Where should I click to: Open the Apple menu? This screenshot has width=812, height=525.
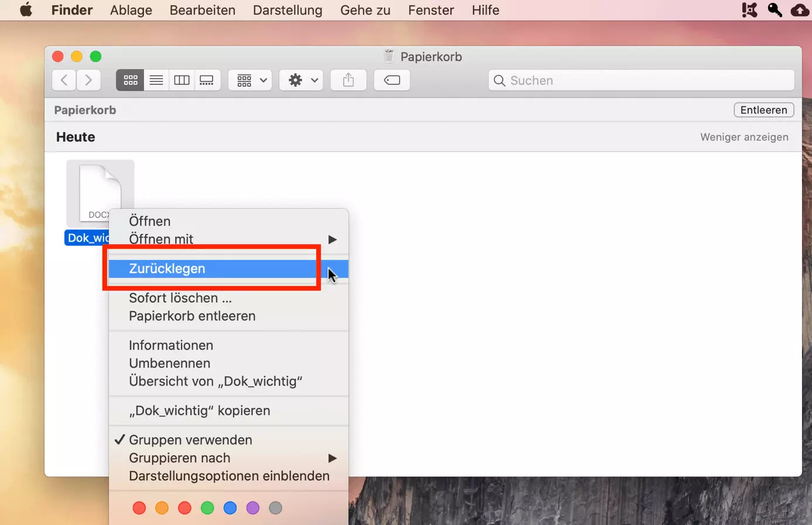click(26, 10)
